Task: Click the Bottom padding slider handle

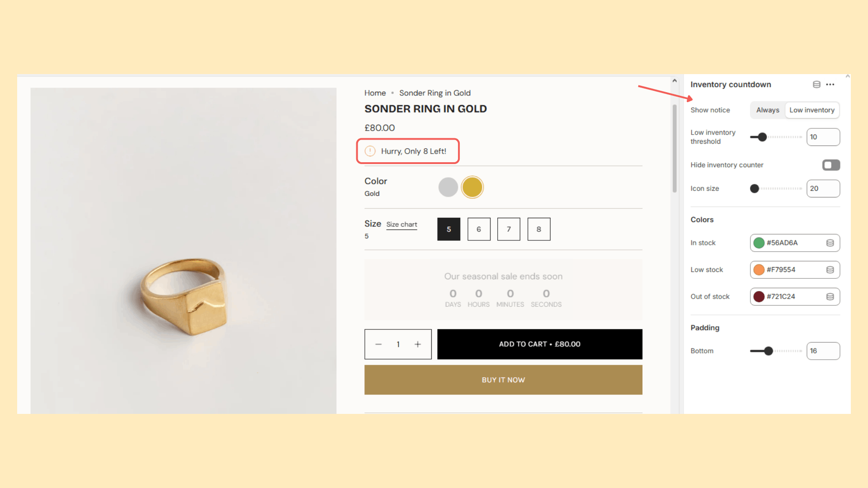Action: (x=769, y=351)
